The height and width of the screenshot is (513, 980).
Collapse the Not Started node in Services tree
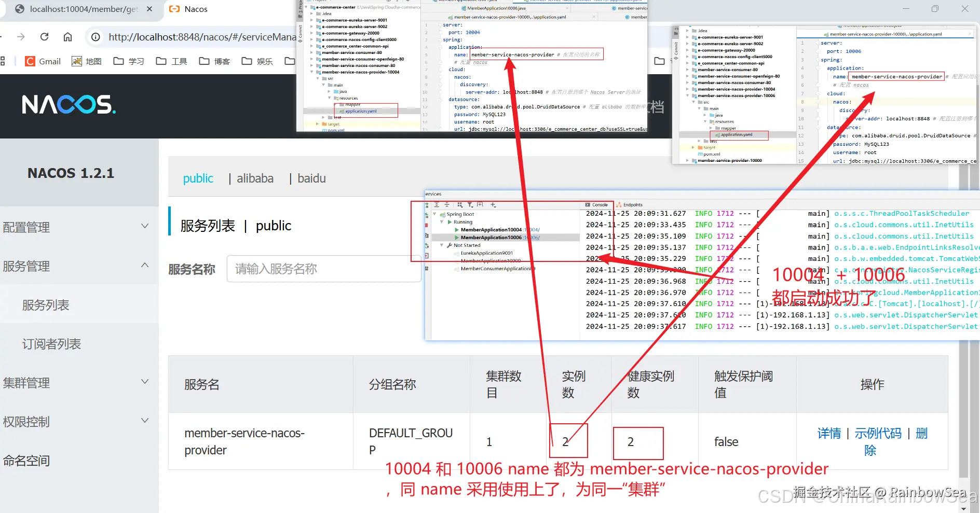(x=442, y=245)
